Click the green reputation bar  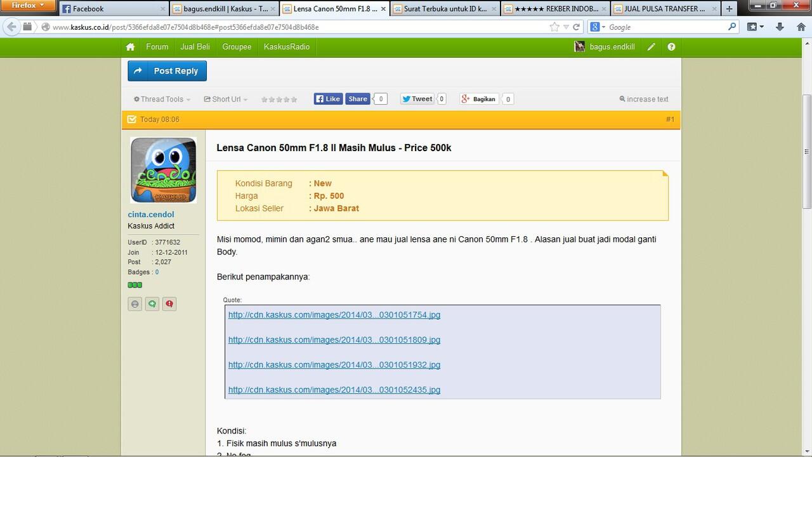pyautogui.click(x=135, y=285)
